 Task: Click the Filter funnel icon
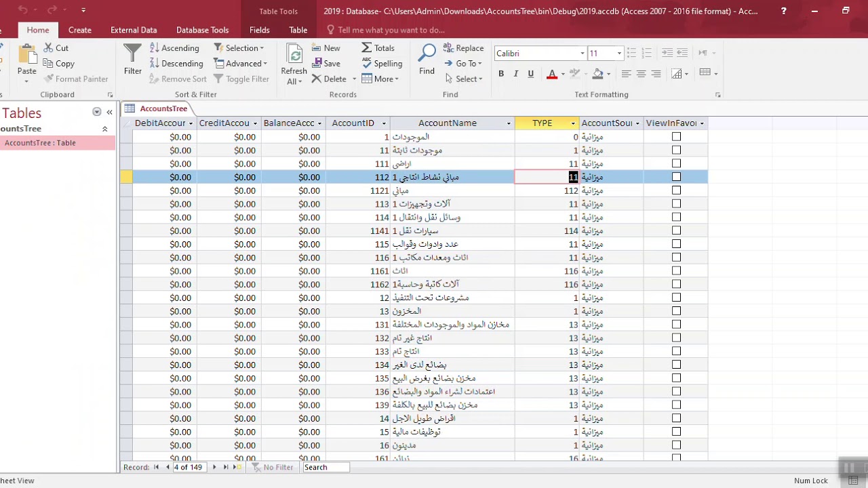click(x=132, y=54)
